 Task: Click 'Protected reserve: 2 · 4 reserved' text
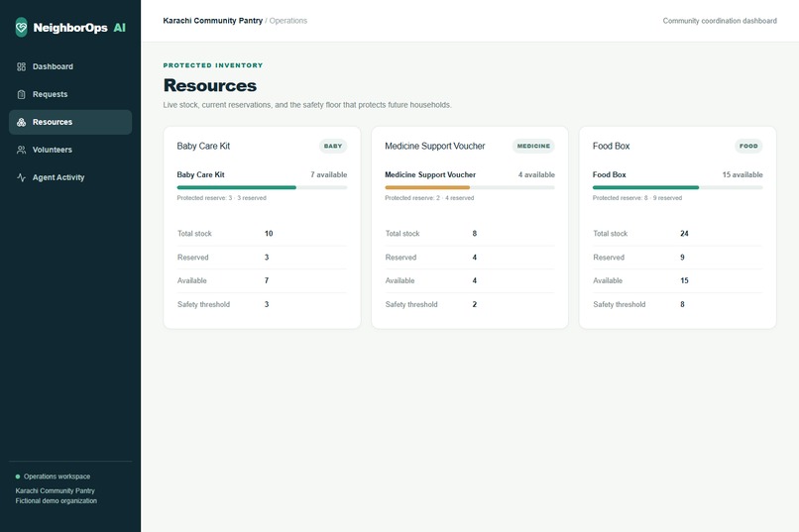click(x=429, y=198)
